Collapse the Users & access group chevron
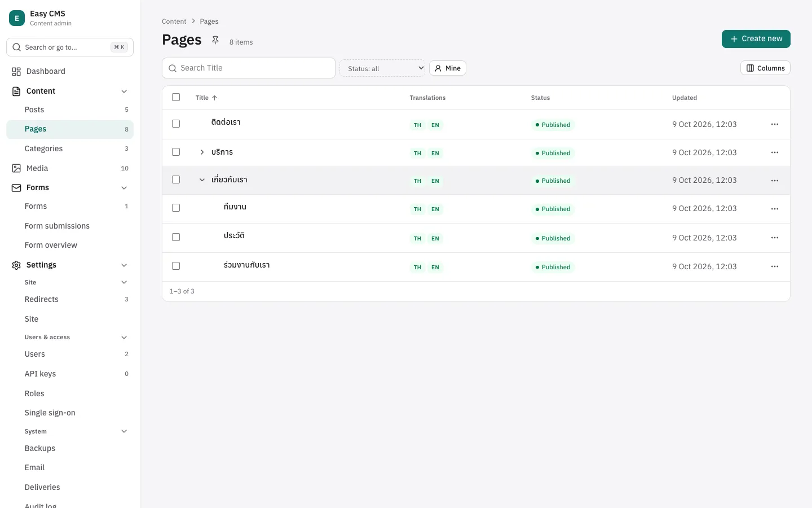The width and height of the screenshot is (812, 508). point(124,338)
